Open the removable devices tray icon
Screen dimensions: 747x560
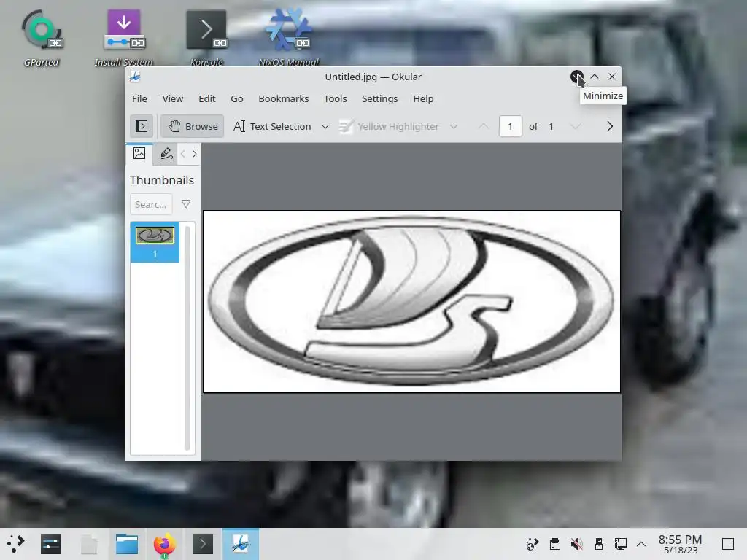tap(599, 544)
